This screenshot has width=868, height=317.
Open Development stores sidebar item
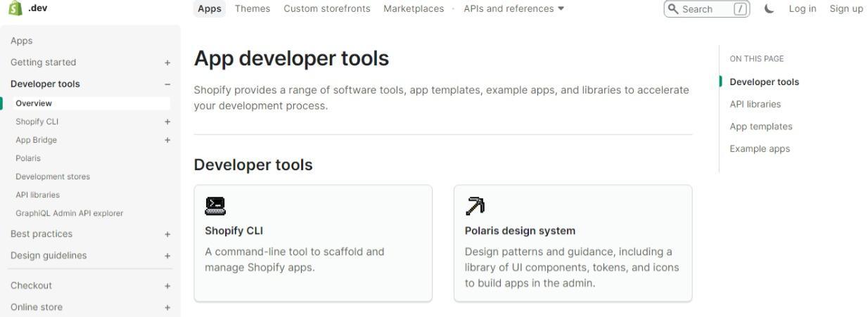pyautogui.click(x=53, y=176)
